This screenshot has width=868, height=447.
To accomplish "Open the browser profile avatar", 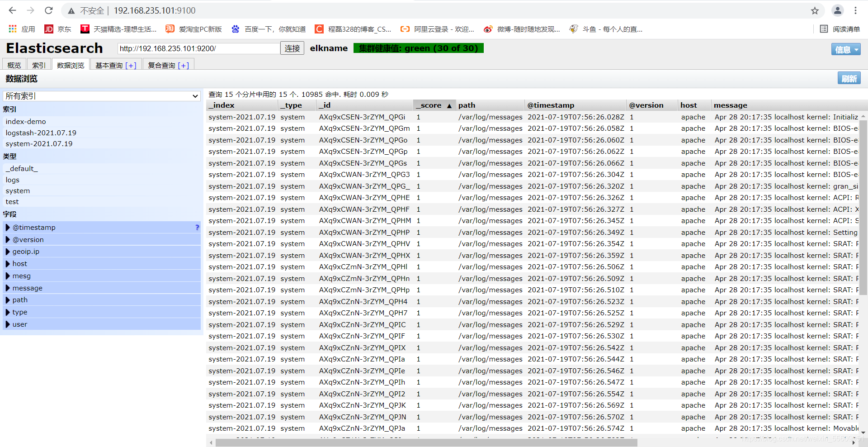I will coord(838,10).
